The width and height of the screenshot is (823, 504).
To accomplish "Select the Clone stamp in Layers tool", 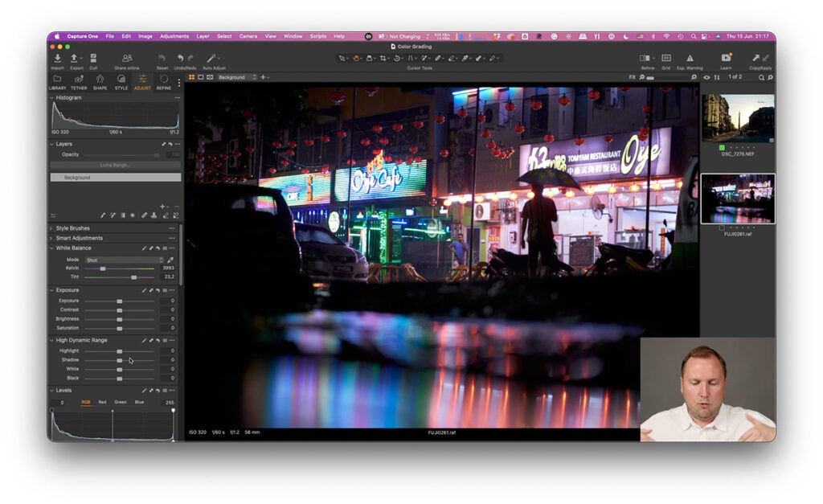I will click(154, 215).
